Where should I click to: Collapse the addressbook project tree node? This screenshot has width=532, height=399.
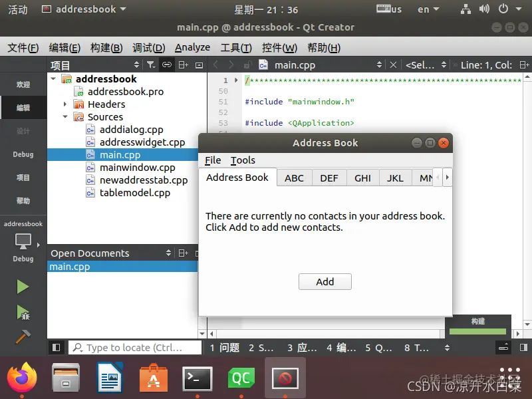coord(53,78)
